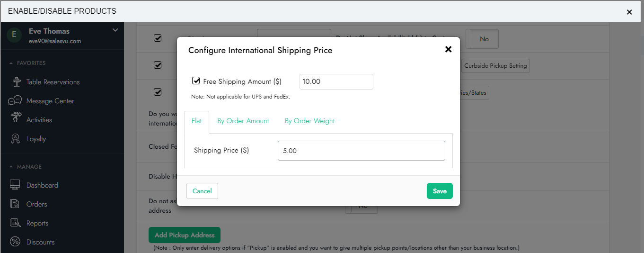Click Cancel in the shipping dialog
This screenshot has width=644, height=253.
[202, 191]
